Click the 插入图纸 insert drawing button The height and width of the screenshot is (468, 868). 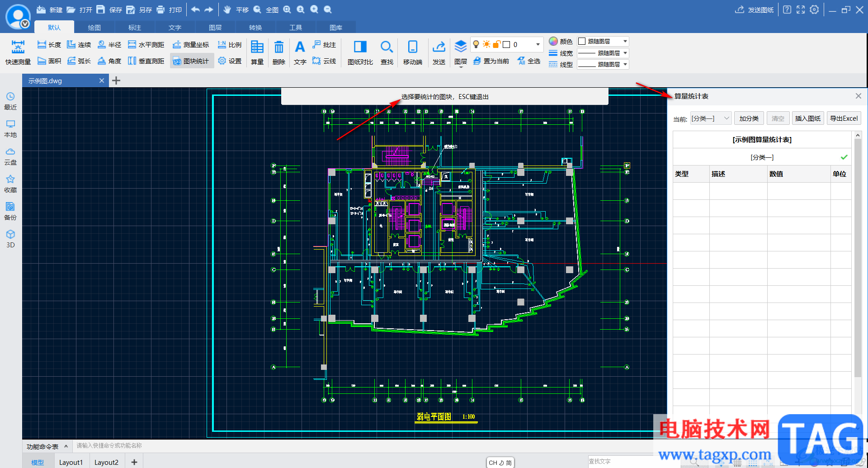[x=808, y=118]
